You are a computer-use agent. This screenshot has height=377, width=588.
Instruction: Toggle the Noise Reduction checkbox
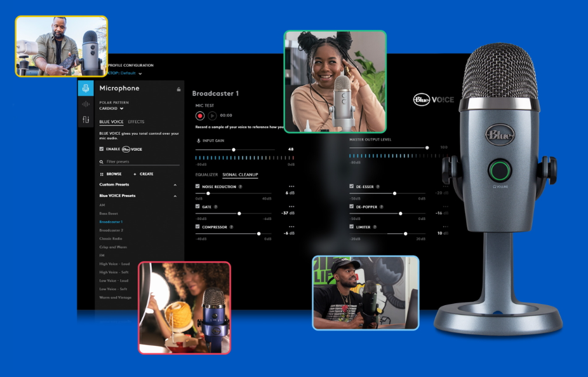pyautogui.click(x=197, y=186)
